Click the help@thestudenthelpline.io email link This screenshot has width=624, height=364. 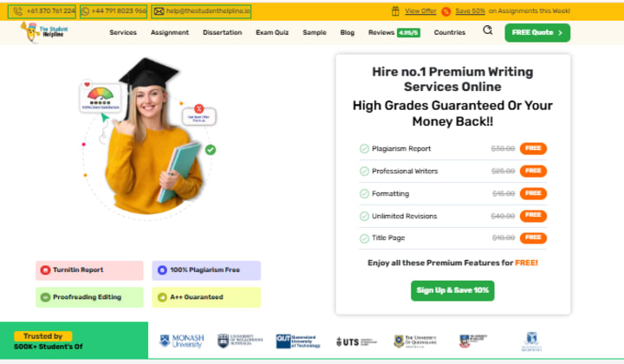click(201, 11)
